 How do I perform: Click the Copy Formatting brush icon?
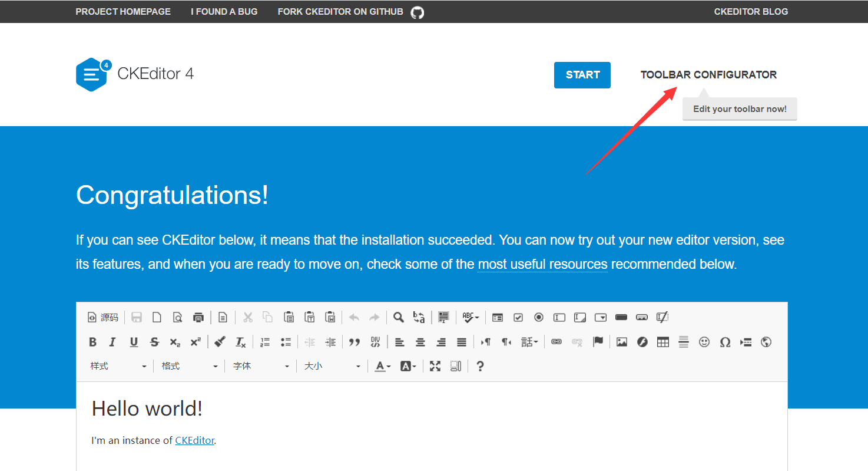coord(220,342)
